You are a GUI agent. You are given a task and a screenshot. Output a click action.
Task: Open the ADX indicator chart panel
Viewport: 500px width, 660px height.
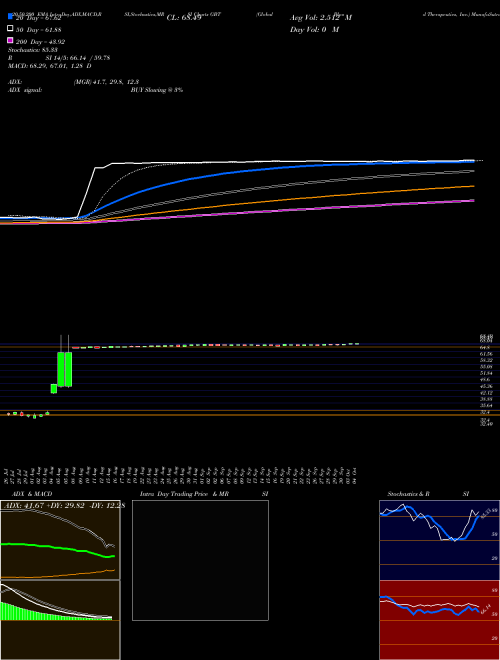[x=60, y=540]
